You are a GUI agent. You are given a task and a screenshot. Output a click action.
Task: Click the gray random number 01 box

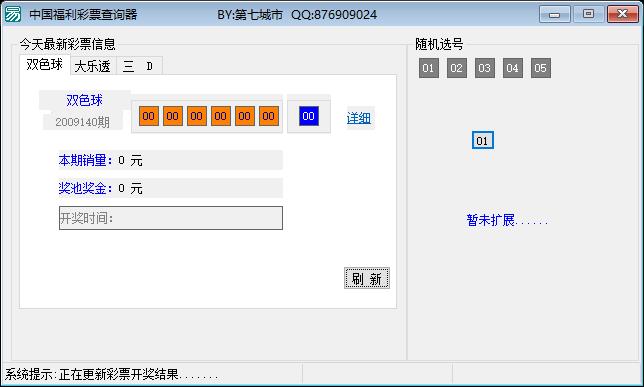click(428, 68)
